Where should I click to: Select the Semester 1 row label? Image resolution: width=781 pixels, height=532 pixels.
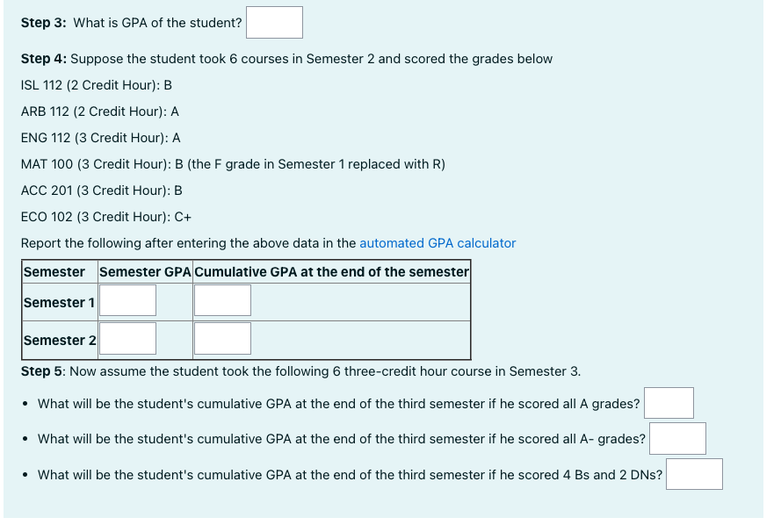click(x=59, y=302)
